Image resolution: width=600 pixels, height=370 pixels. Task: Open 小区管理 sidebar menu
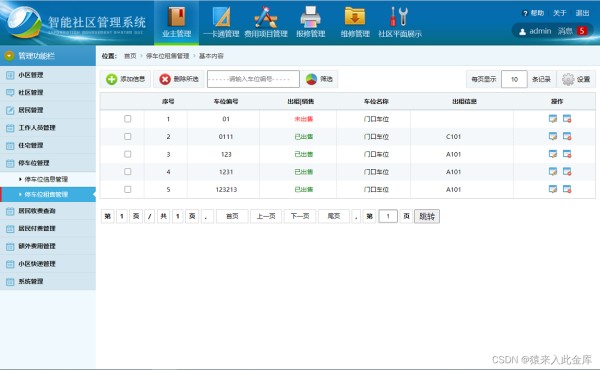pos(48,75)
